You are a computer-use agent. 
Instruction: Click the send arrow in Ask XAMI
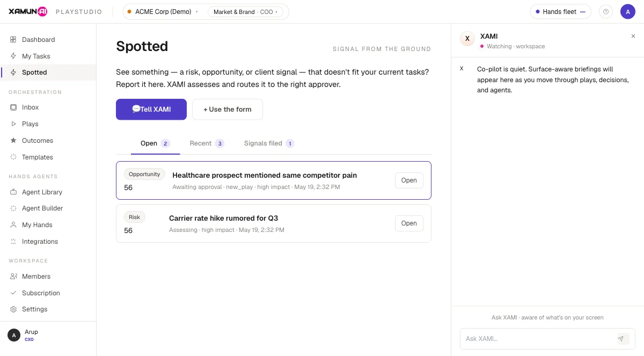click(621, 339)
